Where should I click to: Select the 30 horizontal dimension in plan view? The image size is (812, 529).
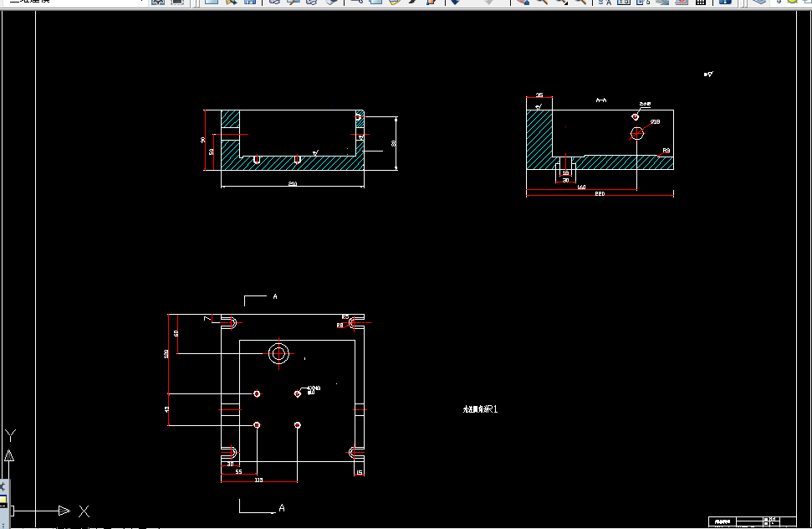click(231, 465)
